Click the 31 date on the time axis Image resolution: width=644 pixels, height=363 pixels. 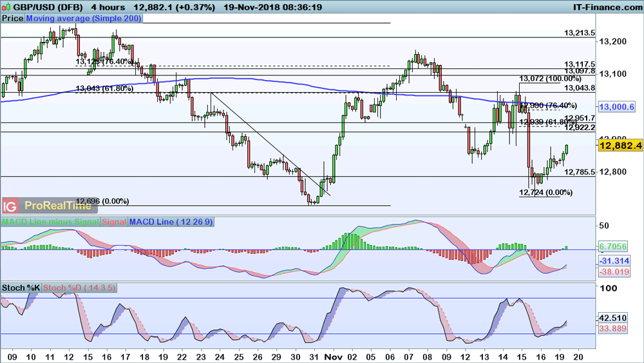pyautogui.click(x=314, y=357)
